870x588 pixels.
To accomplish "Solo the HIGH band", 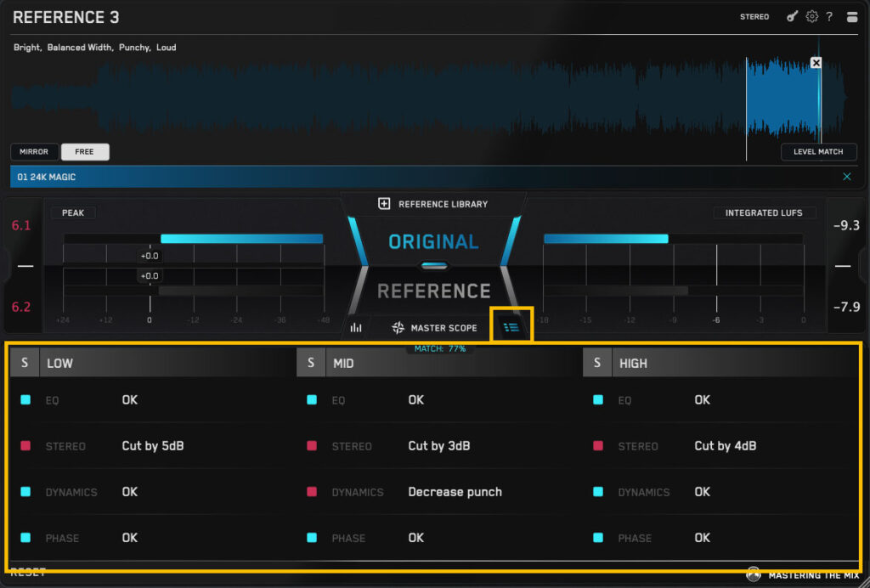I will tap(597, 363).
